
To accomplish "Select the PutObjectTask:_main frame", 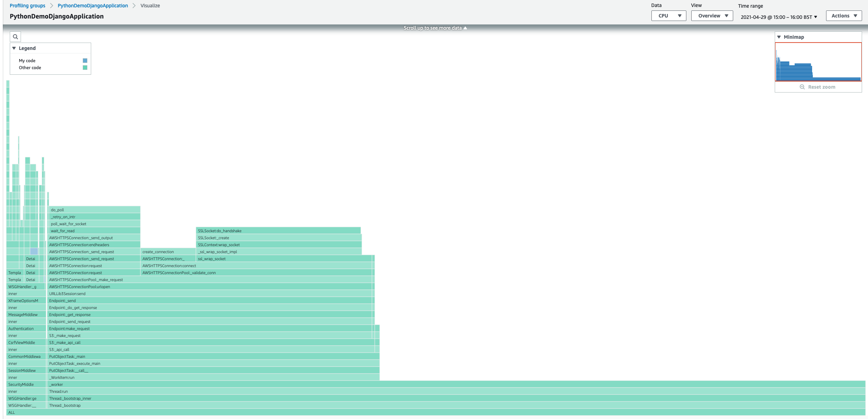I will coord(213,356).
